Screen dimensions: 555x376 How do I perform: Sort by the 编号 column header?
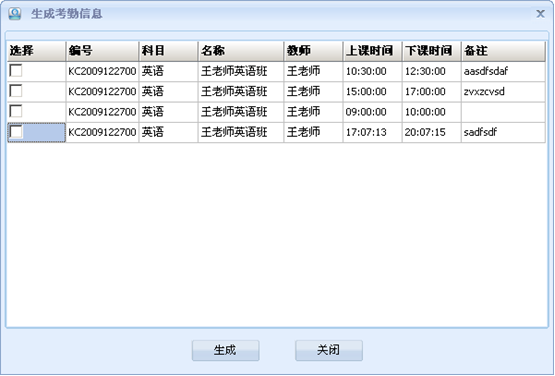[x=102, y=51]
